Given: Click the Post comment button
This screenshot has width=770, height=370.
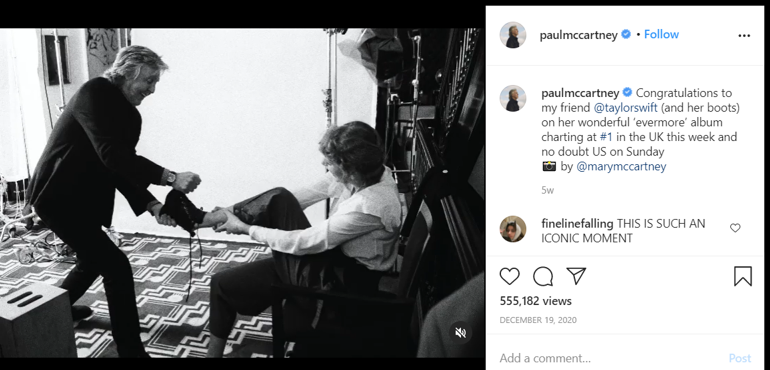Looking at the screenshot, I should pyautogui.click(x=740, y=358).
